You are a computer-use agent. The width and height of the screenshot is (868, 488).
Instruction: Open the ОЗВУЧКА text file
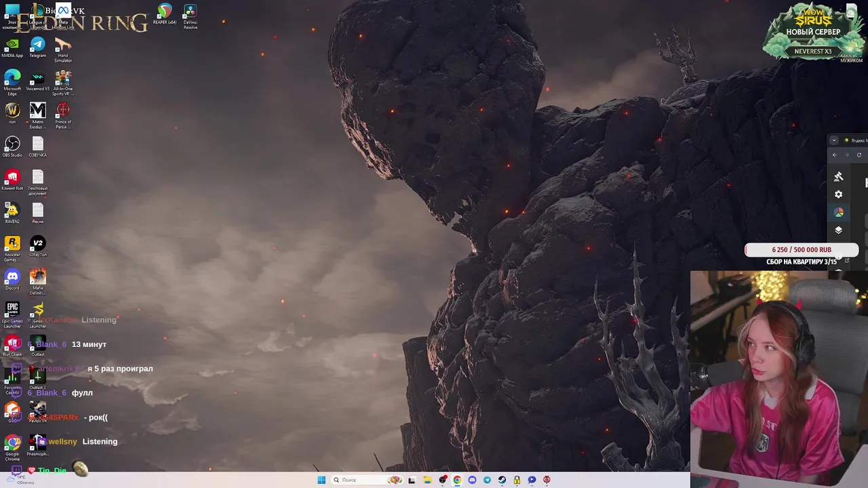38,146
